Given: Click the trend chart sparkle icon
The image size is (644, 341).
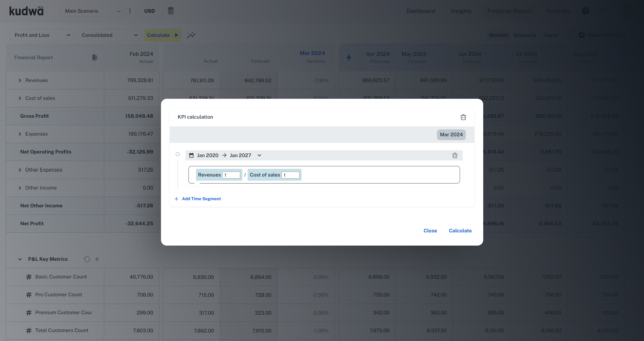Looking at the screenshot, I should [x=191, y=35].
